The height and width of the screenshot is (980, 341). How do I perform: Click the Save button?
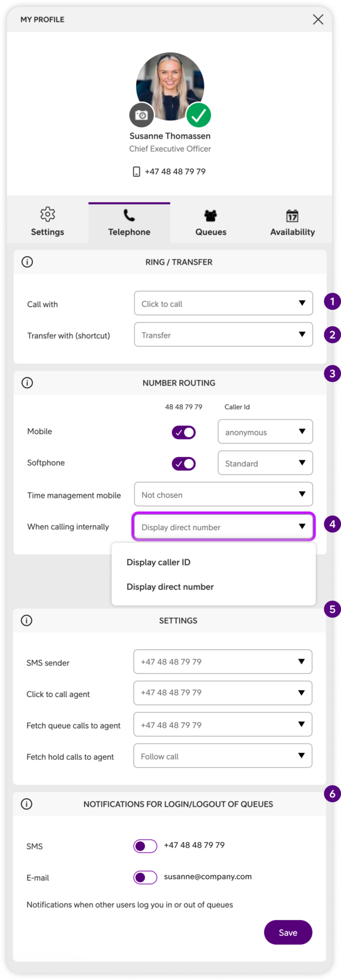click(x=288, y=932)
